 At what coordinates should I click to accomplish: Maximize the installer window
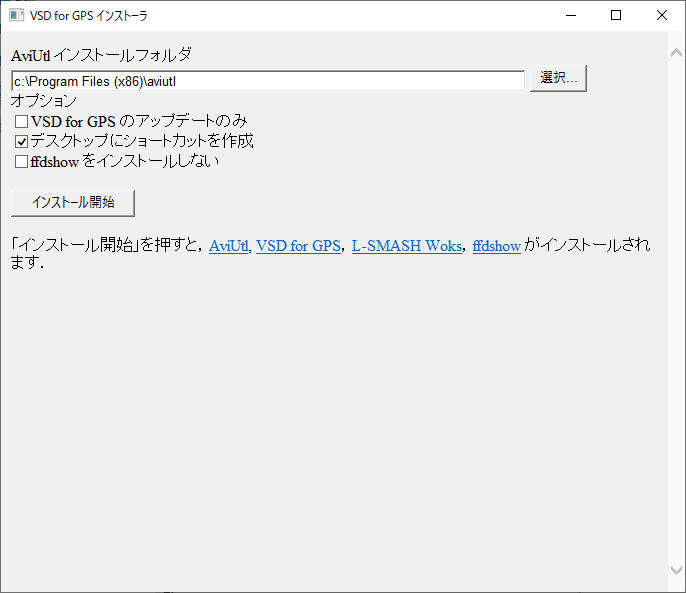click(616, 15)
